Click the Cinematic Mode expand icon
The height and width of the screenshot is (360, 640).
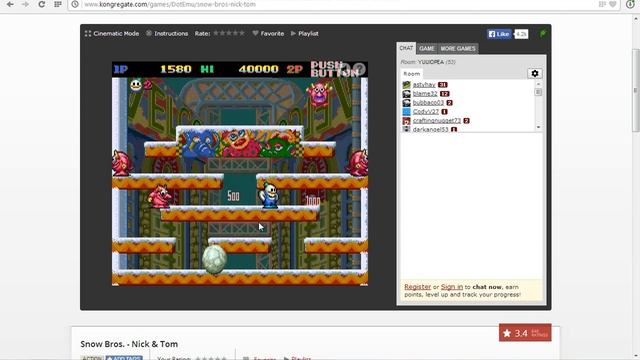[88, 33]
